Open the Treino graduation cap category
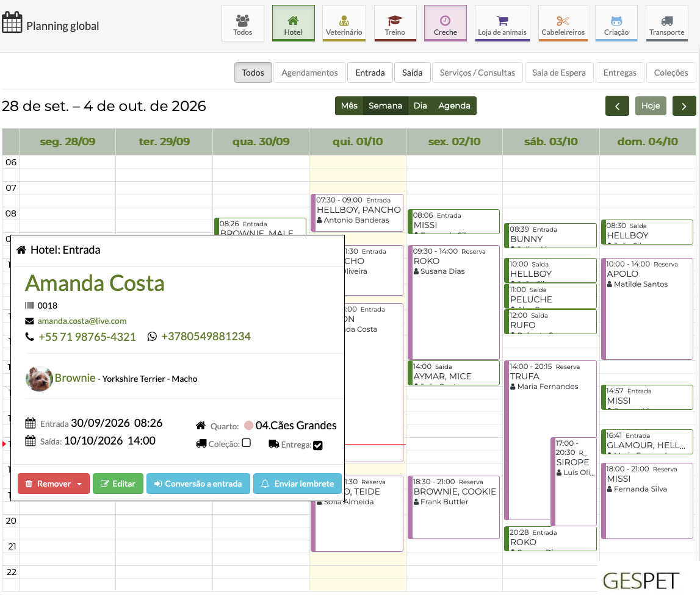Viewport: 700px width, 597px height. (x=395, y=23)
